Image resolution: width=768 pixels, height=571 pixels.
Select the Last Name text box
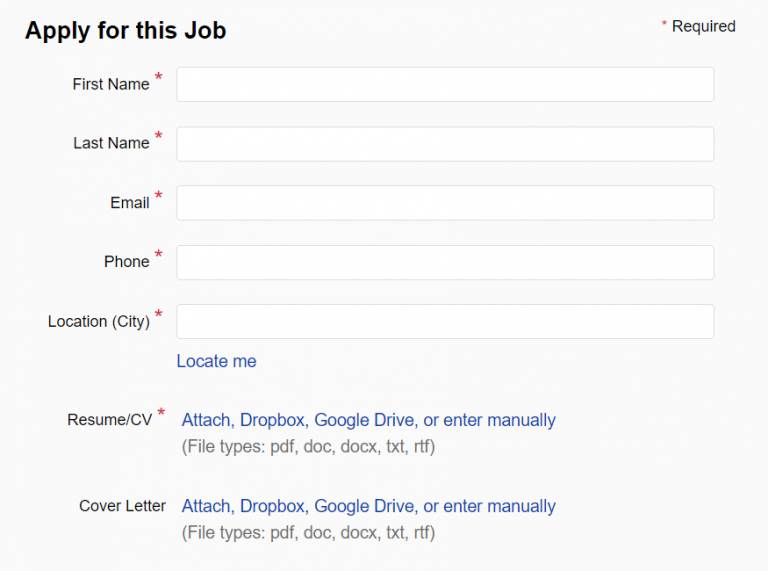pyautogui.click(x=445, y=144)
